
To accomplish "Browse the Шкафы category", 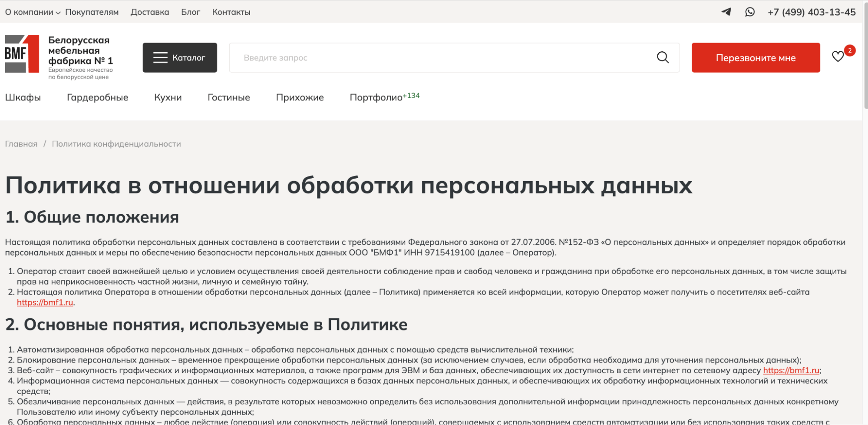I will point(23,97).
